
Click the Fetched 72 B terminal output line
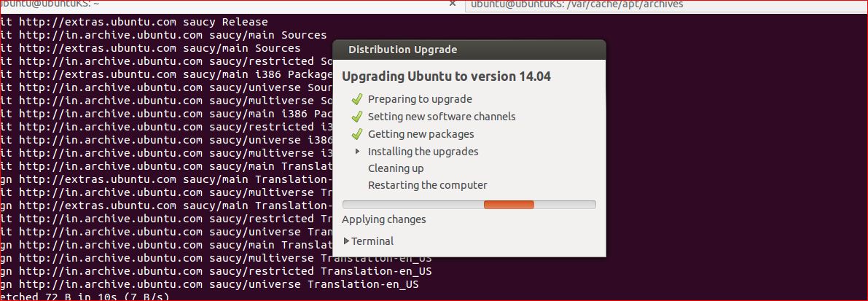click(x=80, y=297)
